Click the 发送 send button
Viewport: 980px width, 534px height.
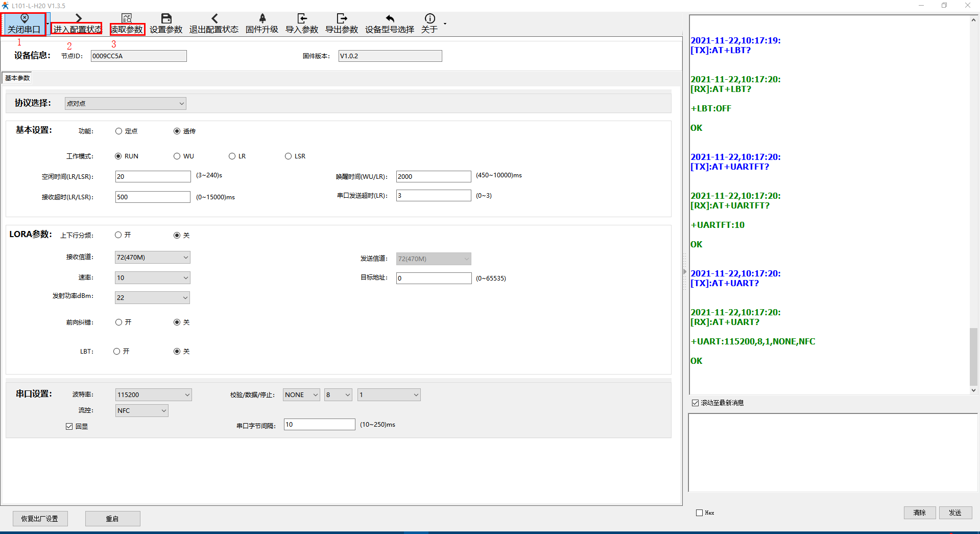[955, 513]
